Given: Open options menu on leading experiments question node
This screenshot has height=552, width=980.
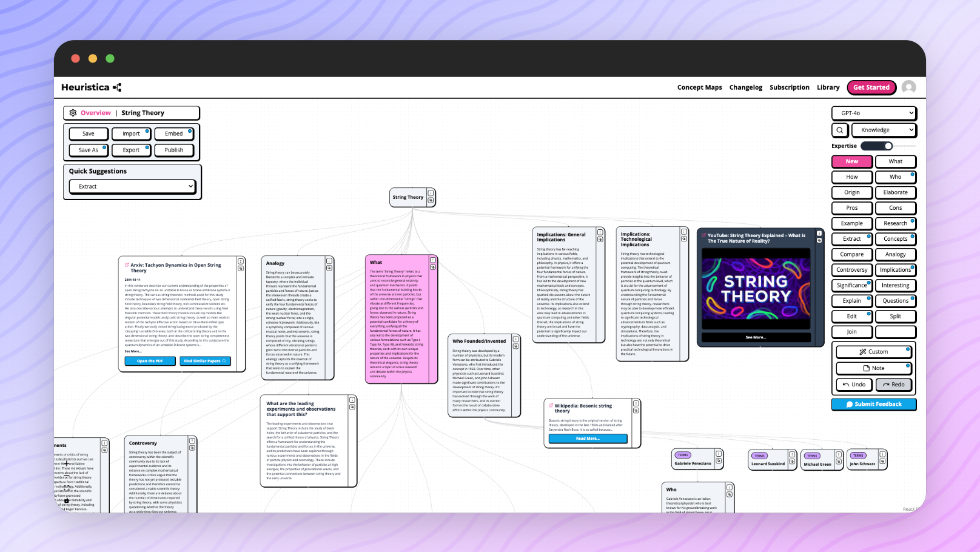Looking at the screenshot, I should pos(352,400).
